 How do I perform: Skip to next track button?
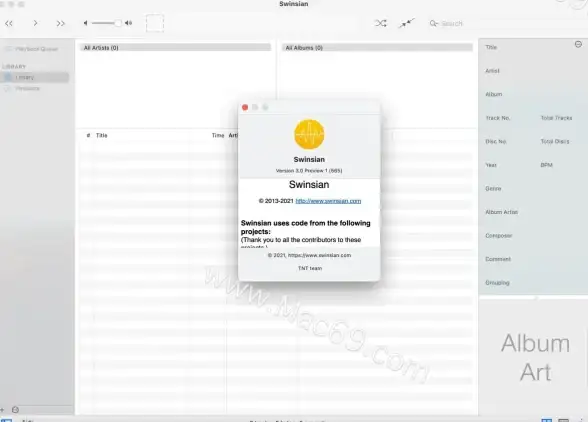[60, 24]
